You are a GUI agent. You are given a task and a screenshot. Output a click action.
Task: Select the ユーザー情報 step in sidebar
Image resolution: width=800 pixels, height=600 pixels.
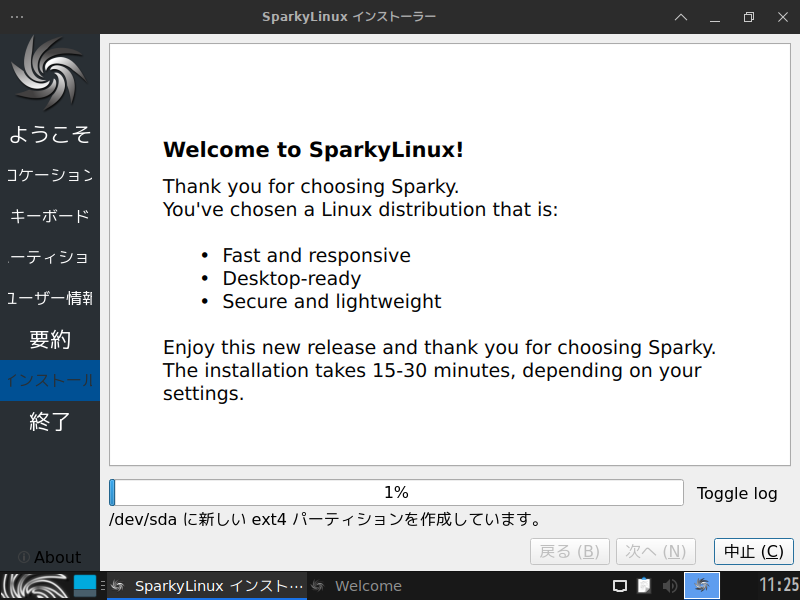click(x=50, y=298)
